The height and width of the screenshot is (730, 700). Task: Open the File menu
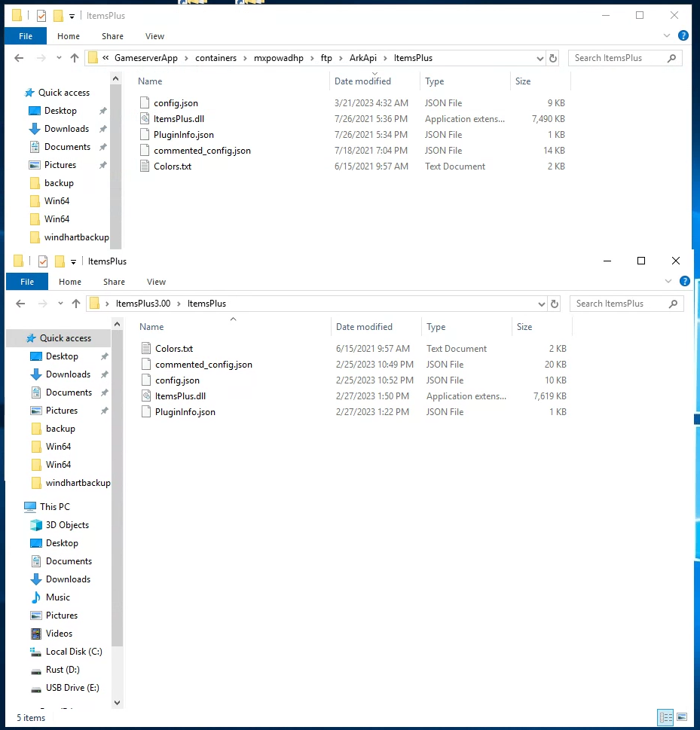(26, 35)
